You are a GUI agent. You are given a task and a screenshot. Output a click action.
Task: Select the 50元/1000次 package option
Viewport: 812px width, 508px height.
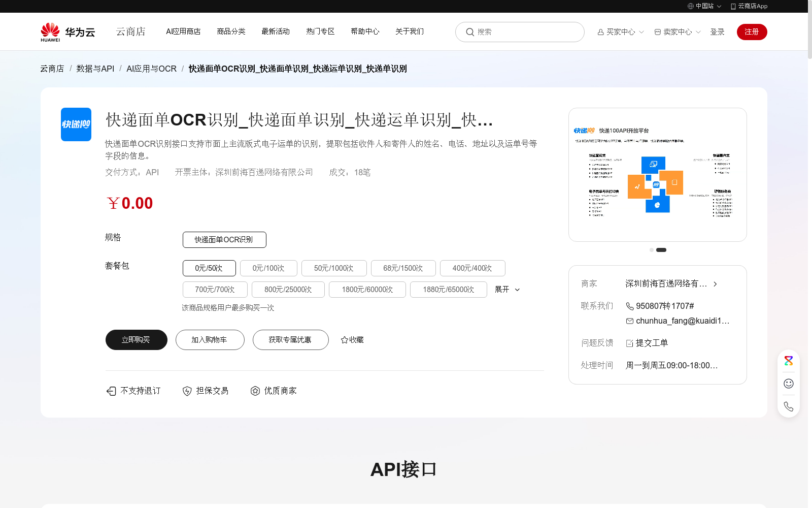pyautogui.click(x=334, y=268)
